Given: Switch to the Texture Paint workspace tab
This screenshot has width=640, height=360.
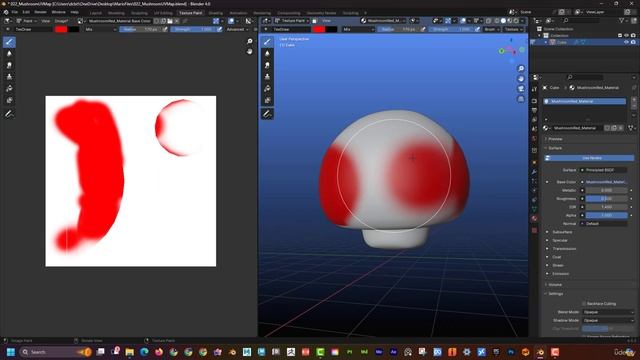Looking at the screenshot, I should 191,13.
